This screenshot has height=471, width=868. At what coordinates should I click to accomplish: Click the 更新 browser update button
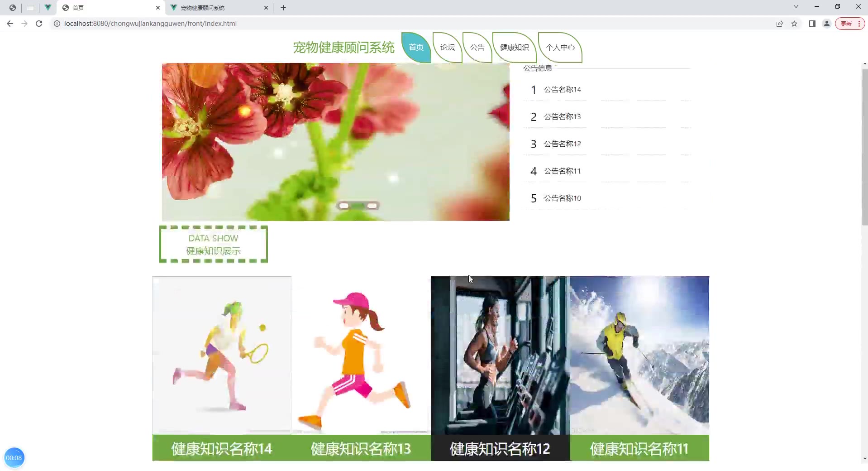click(x=850, y=24)
